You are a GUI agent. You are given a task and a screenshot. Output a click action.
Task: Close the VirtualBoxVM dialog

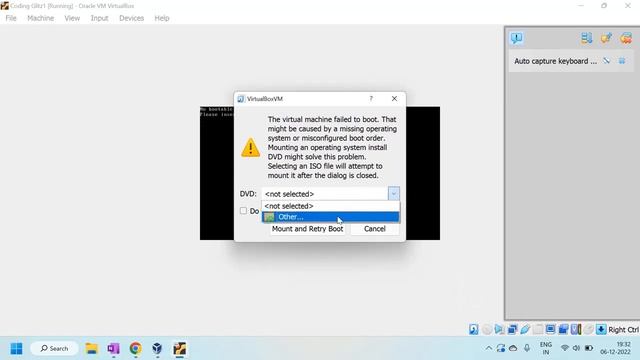394,99
